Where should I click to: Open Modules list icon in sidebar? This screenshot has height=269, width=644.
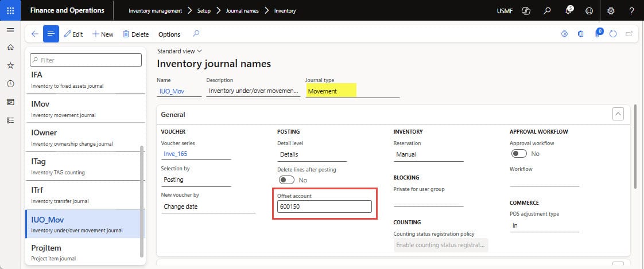[x=11, y=120]
